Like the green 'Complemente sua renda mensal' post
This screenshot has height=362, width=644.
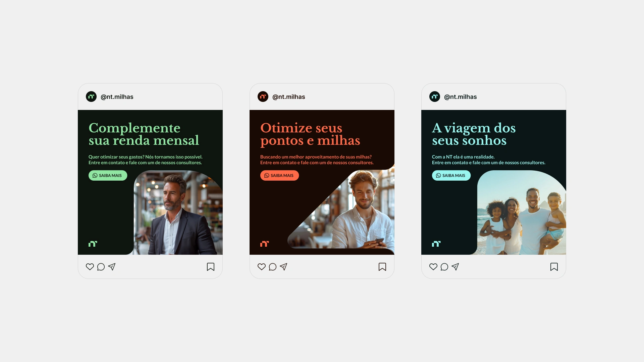(90, 267)
